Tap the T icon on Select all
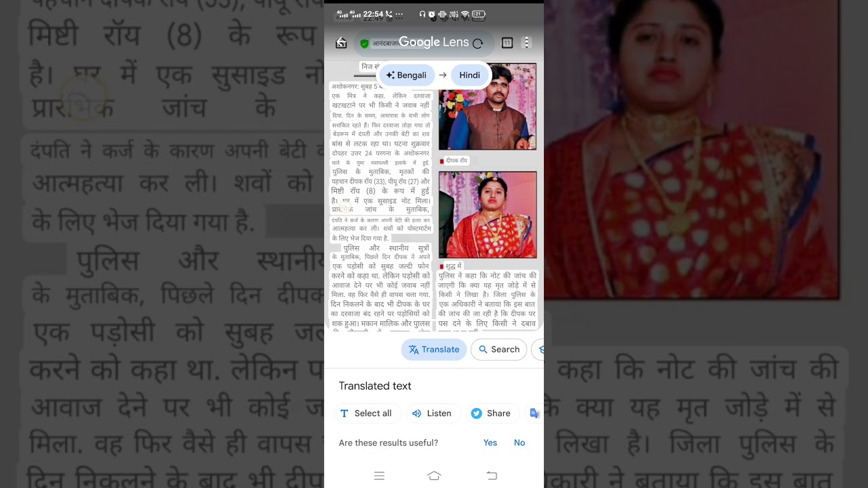 click(344, 413)
